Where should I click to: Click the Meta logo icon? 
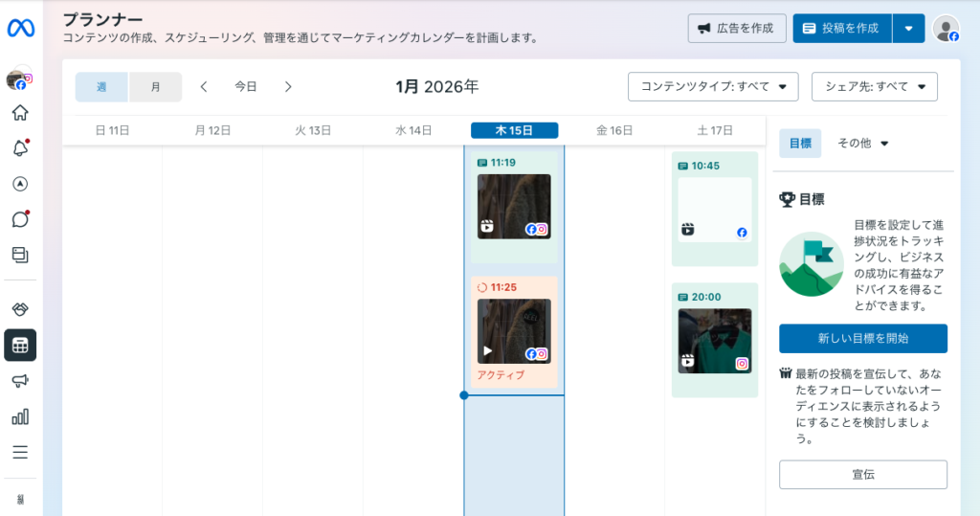tap(21, 29)
